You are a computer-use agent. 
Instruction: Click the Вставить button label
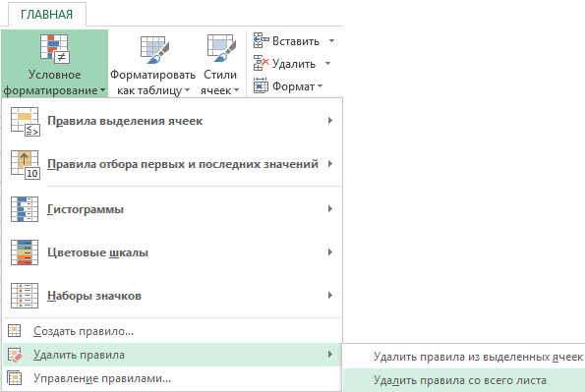click(296, 41)
